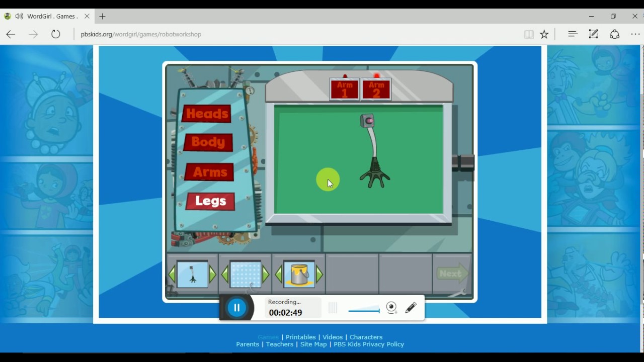This screenshot has width=644, height=362.
Task: Pause the screen recording
Action: (237, 308)
